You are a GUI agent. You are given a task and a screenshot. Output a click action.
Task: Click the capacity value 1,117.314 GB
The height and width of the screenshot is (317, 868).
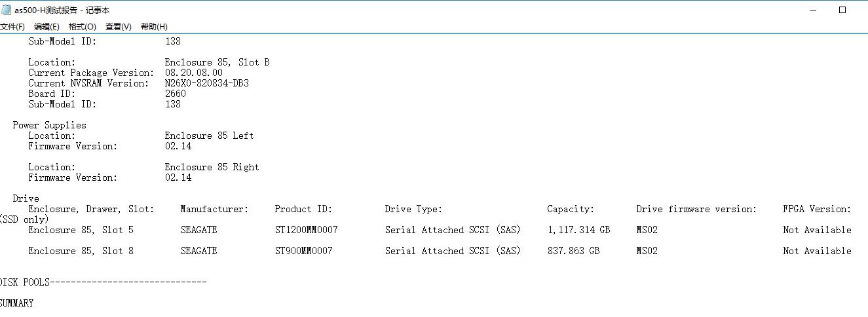pos(579,230)
